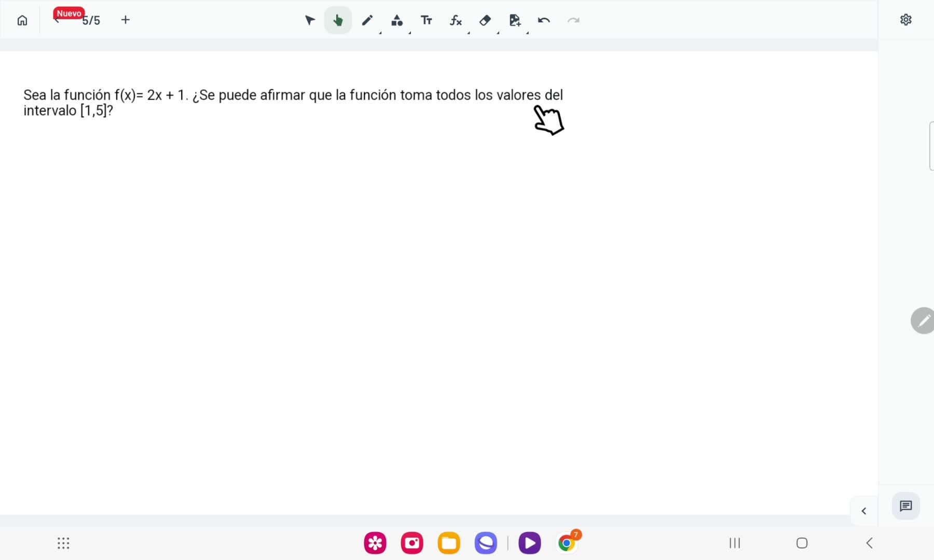The image size is (934, 560).
Task: Launch the purple Samsung Internet browser
Action: point(486,543)
